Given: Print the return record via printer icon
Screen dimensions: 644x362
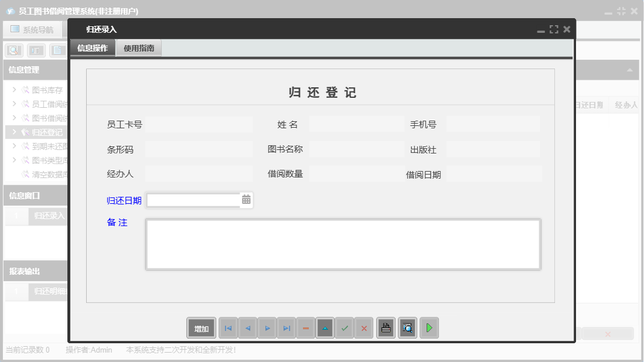Looking at the screenshot, I should tap(386, 327).
